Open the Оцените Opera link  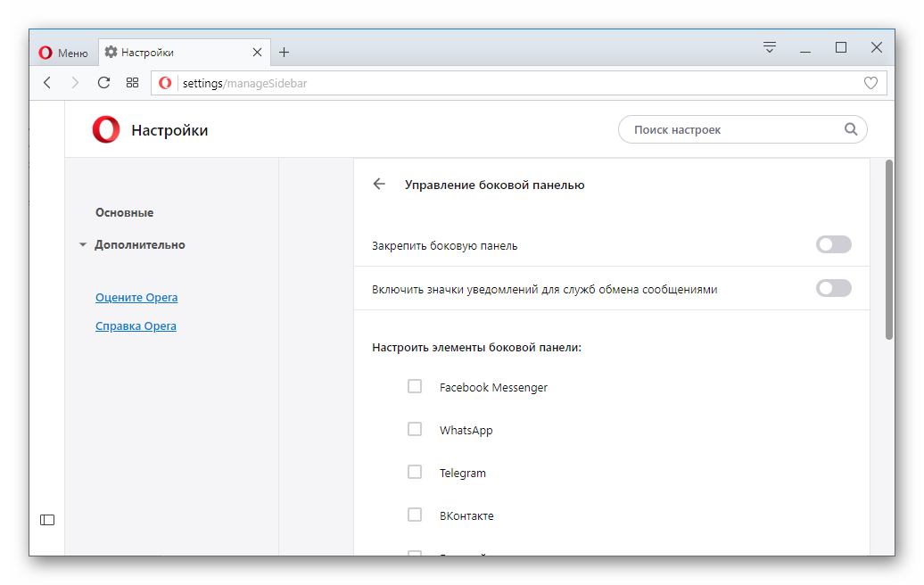[x=136, y=298]
